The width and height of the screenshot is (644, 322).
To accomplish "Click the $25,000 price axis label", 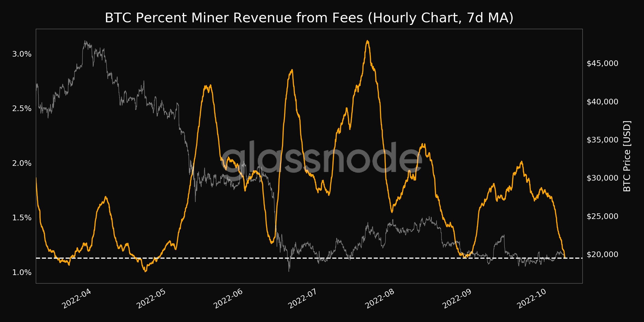I will [x=602, y=216].
